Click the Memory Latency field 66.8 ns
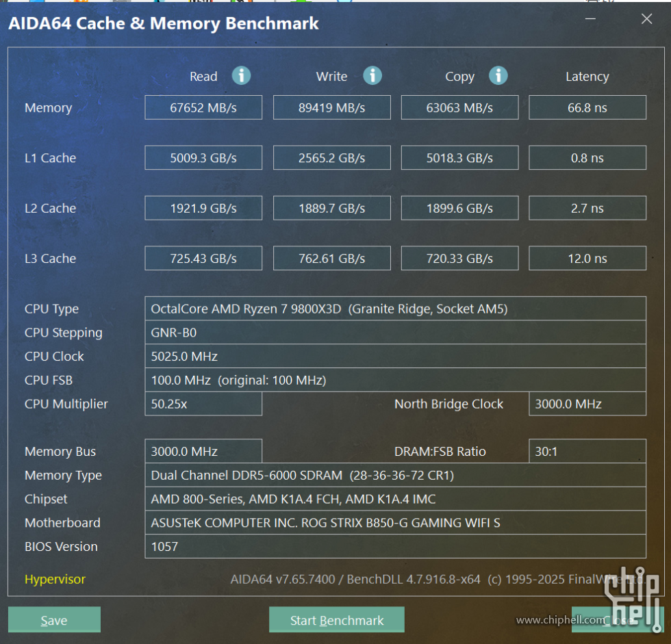 (x=587, y=107)
